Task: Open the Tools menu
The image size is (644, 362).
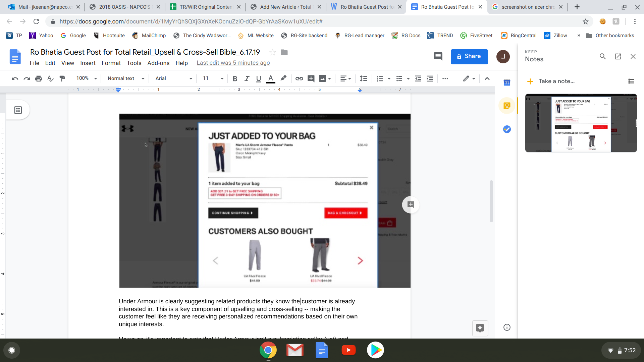Action: [x=134, y=63]
